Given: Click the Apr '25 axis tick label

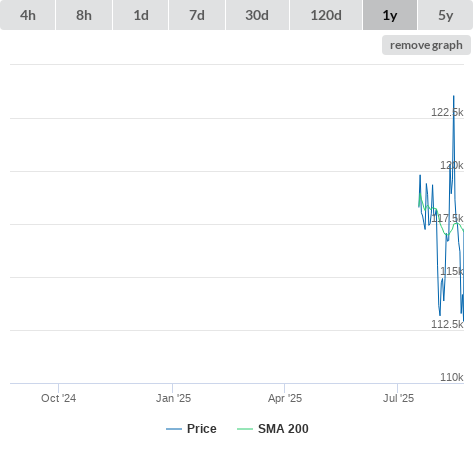Looking at the screenshot, I should pos(285,398).
